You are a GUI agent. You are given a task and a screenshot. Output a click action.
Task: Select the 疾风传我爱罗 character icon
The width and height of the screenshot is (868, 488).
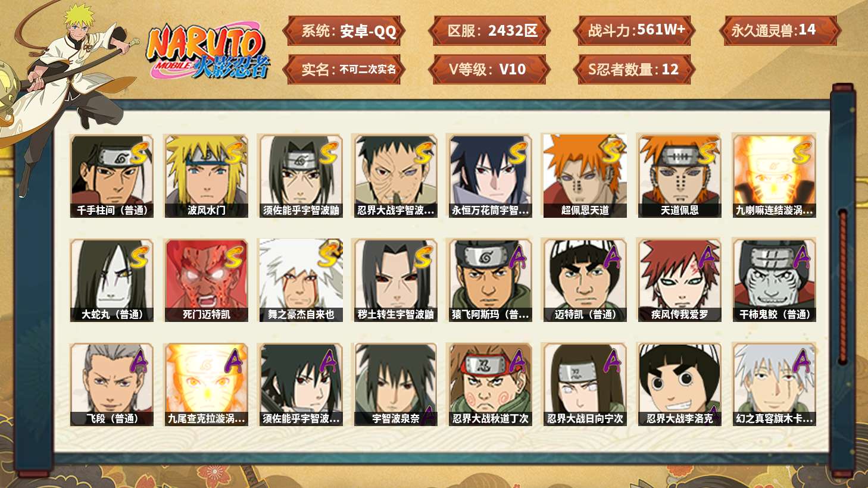[x=679, y=280]
